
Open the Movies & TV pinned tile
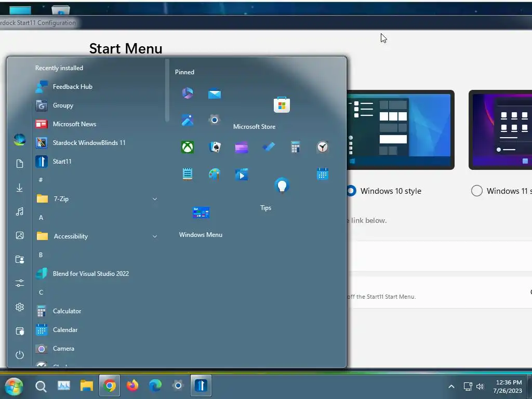pos(241,175)
